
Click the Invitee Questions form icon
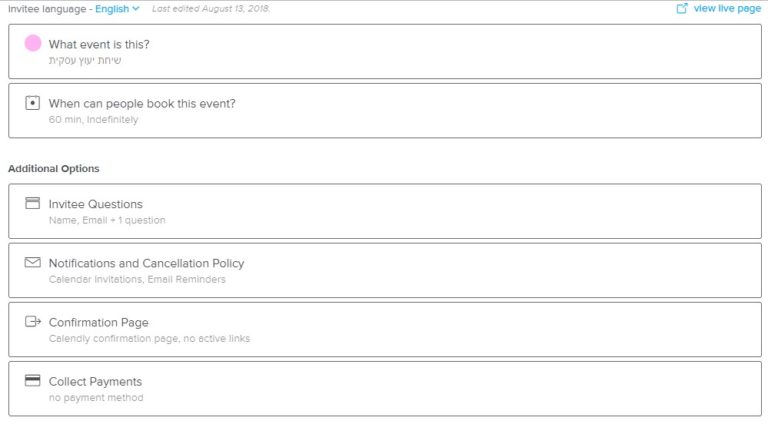[32, 203]
